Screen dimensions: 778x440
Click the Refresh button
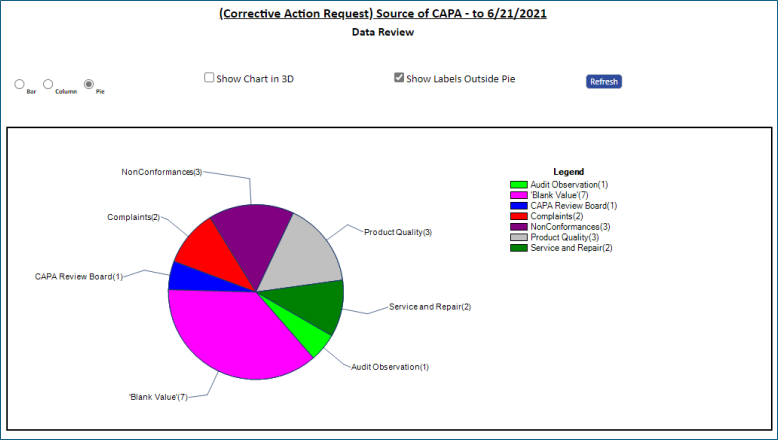pyautogui.click(x=604, y=81)
